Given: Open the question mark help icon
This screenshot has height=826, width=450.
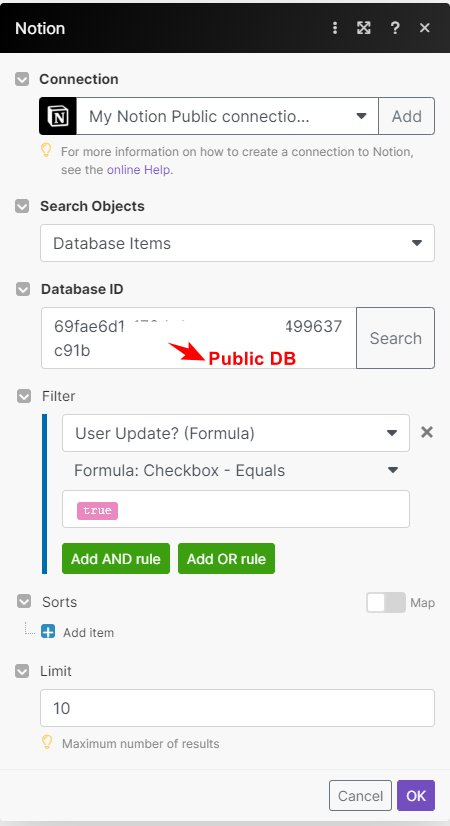Looking at the screenshot, I should [x=395, y=28].
